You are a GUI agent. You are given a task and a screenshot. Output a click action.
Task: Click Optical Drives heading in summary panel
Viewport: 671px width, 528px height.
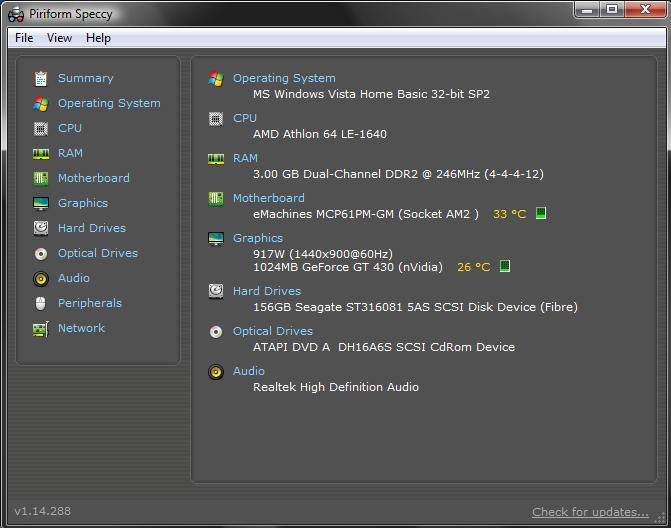tap(273, 331)
